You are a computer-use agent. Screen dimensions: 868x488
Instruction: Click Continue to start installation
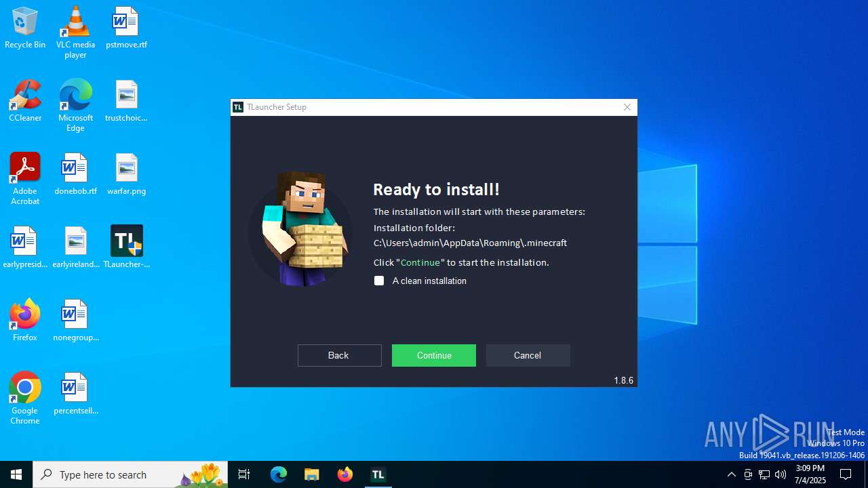tap(434, 355)
